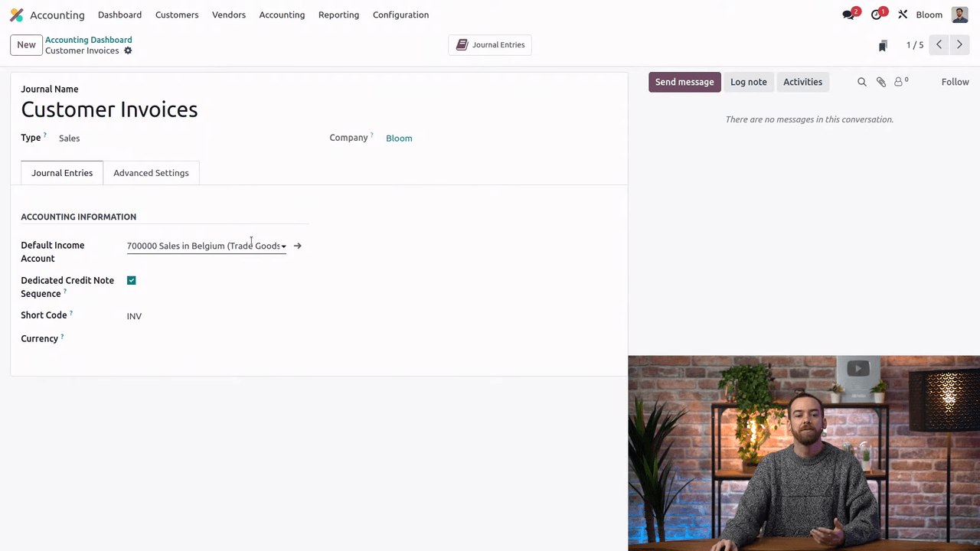980x551 pixels.
Task: Open the Configuration menu
Action: click(x=400, y=15)
